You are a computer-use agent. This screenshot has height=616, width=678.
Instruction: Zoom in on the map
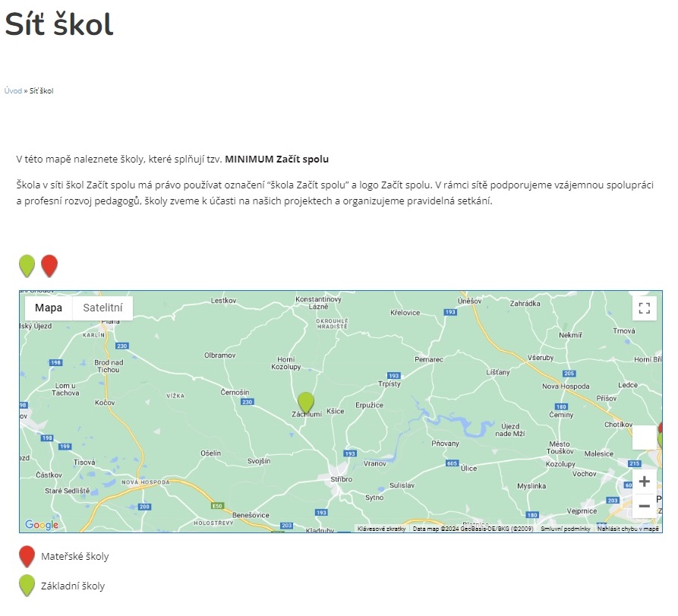(x=644, y=482)
